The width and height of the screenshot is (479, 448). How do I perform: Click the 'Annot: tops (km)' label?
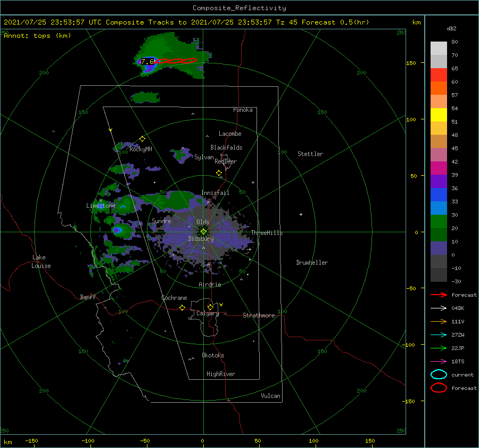pos(37,36)
